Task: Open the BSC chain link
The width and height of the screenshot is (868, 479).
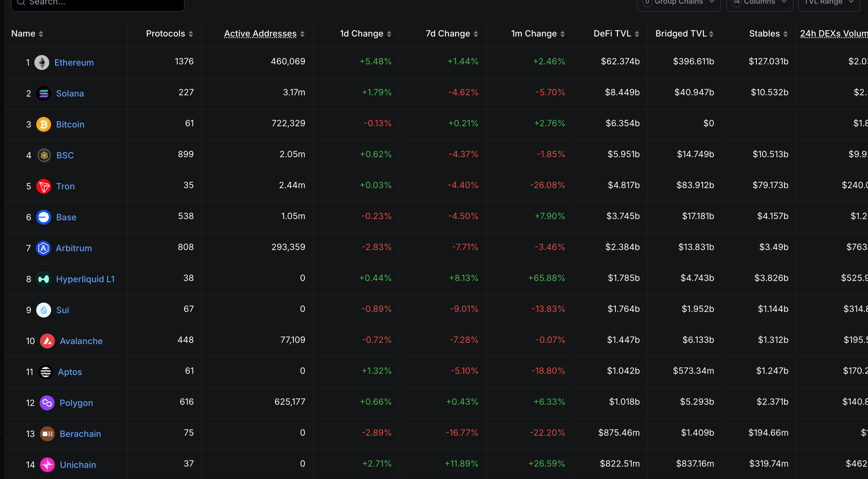Action: [65, 156]
